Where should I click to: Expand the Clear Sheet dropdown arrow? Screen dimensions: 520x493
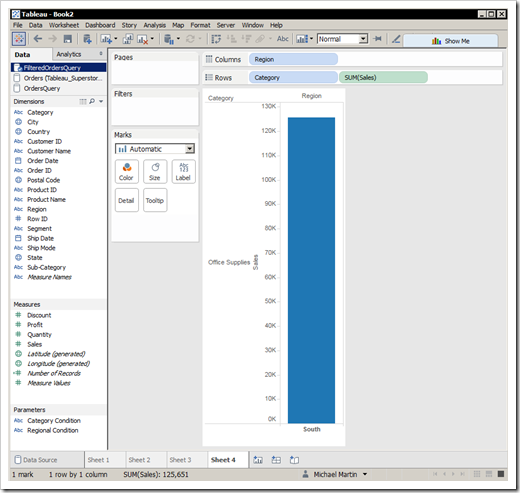pyautogui.click(x=152, y=39)
